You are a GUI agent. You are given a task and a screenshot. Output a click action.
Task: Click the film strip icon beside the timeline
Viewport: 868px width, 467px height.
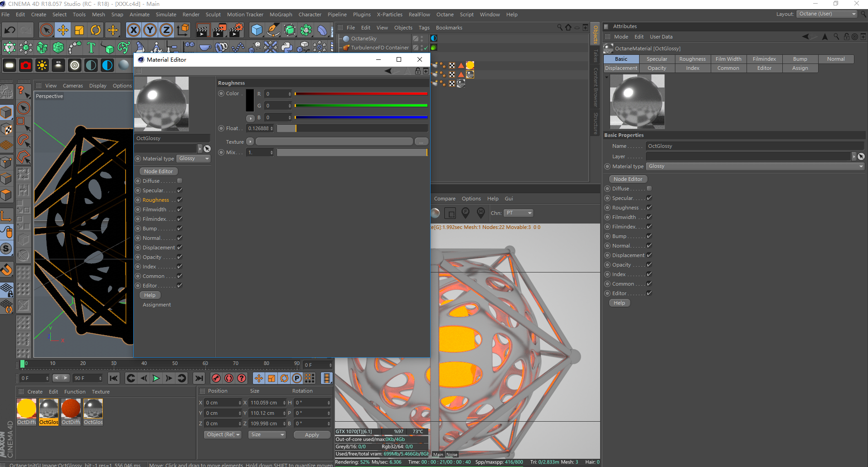click(326, 378)
